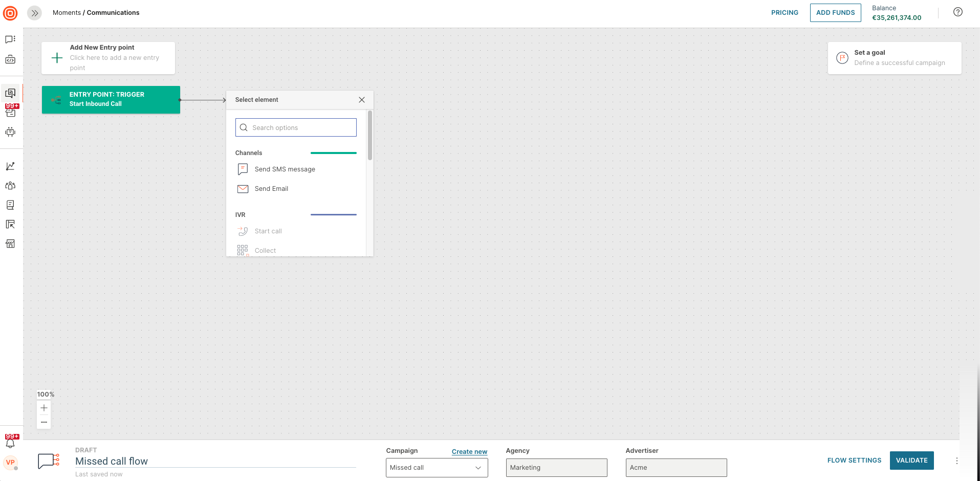This screenshot has width=980, height=481.
Task: Click the VALIDATE button
Action: tap(911, 461)
